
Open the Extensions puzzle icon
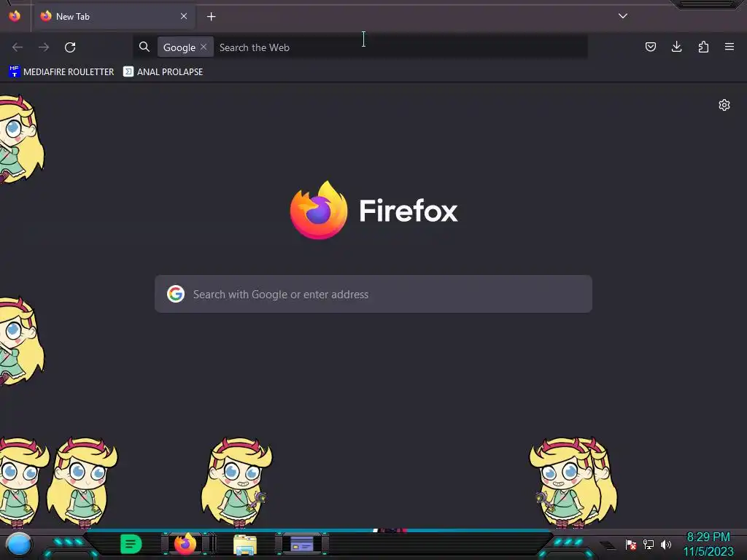[x=703, y=47]
